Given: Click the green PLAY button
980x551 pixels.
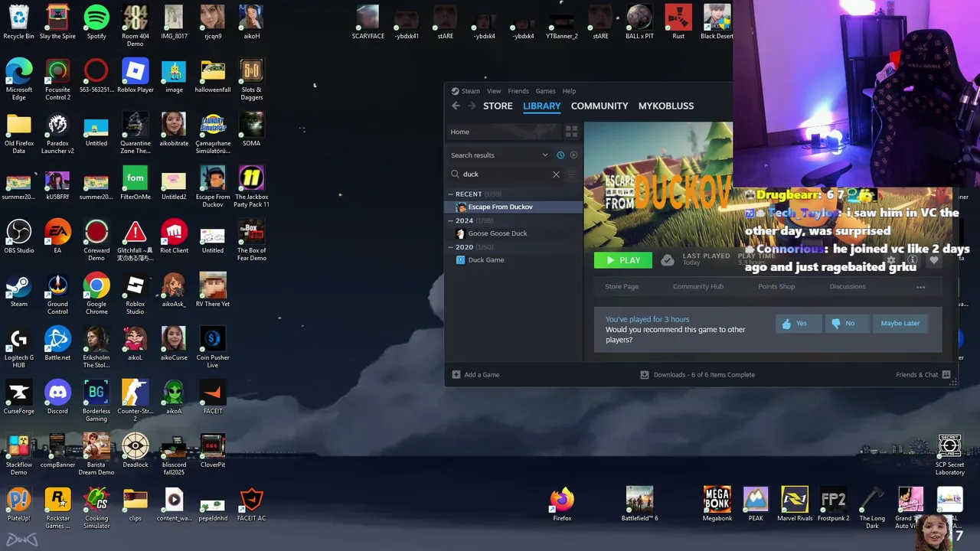Looking at the screenshot, I should pos(623,260).
